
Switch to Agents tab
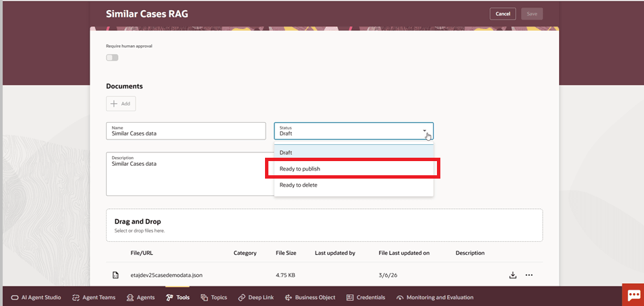141,297
